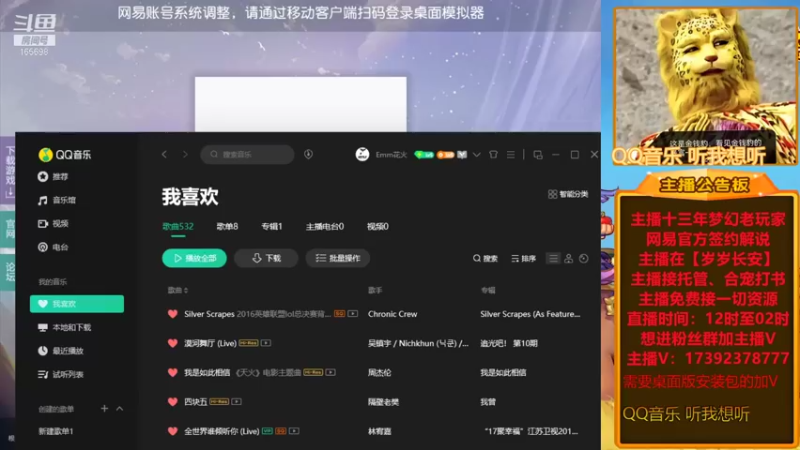Screen dimensions: 800x450
Task: Open artist 周杰伦
Action: click(x=379, y=373)
